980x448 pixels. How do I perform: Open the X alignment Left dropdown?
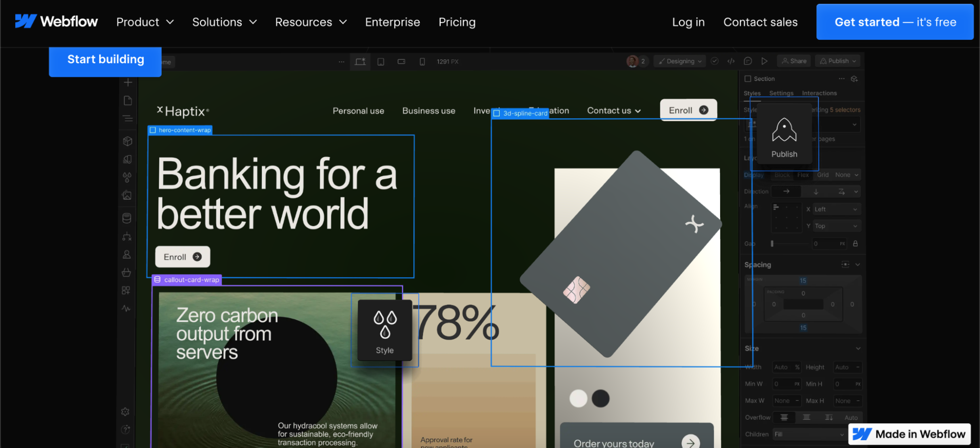(x=836, y=209)
